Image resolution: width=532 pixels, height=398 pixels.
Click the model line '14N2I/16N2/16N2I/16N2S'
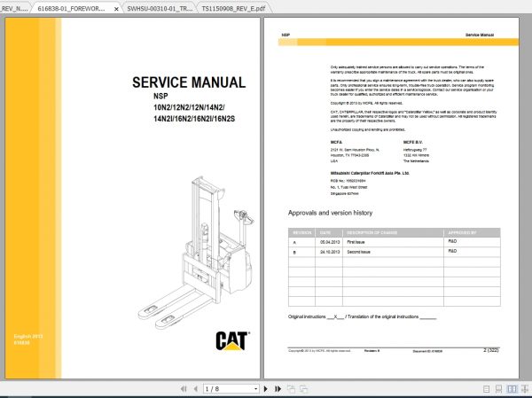click(194, 119)
